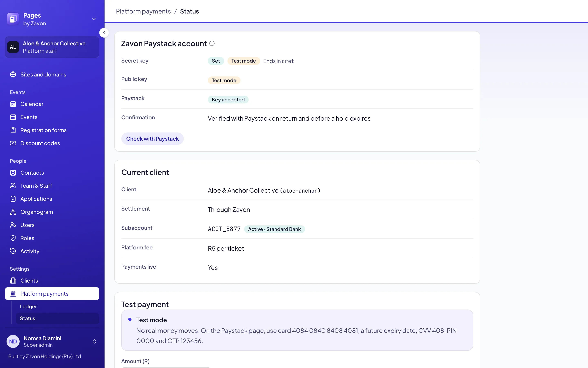
Task: Click the Clients building icon
Action: tap(13, 281)
